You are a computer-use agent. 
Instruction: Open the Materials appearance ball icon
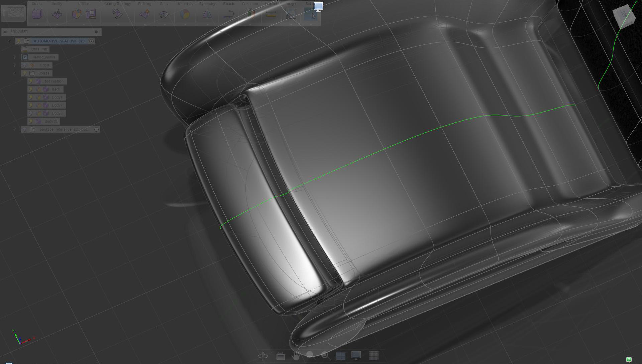pos(185,14)
